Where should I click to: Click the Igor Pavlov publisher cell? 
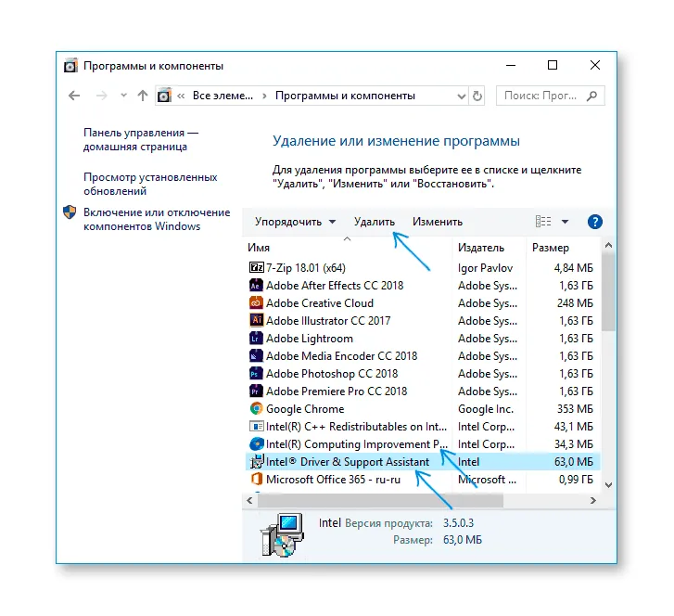[485, 267]
